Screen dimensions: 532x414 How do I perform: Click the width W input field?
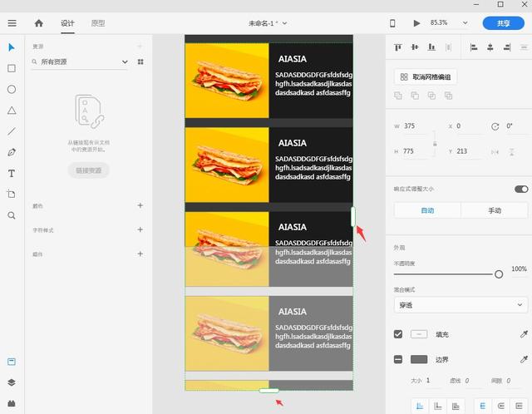[416, 126]
